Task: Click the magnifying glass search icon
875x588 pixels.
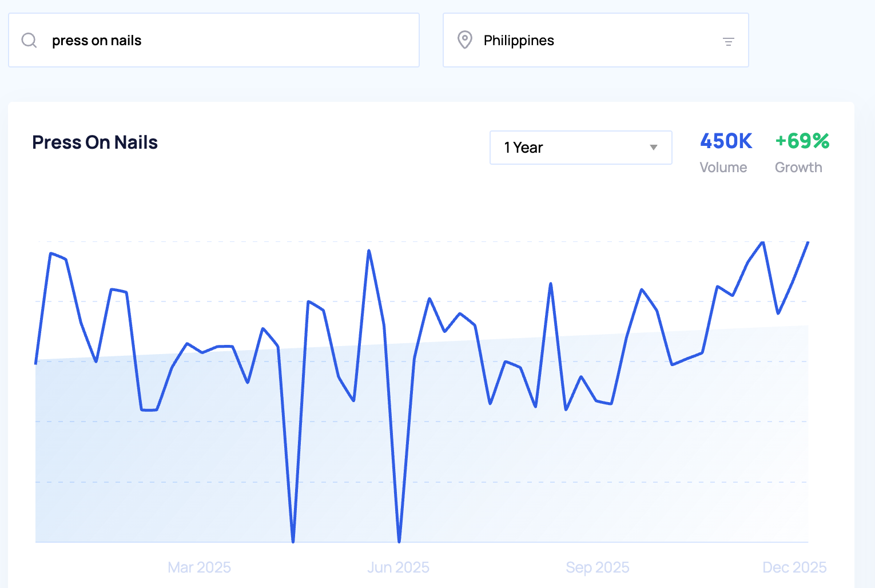Action: (29, 41)
